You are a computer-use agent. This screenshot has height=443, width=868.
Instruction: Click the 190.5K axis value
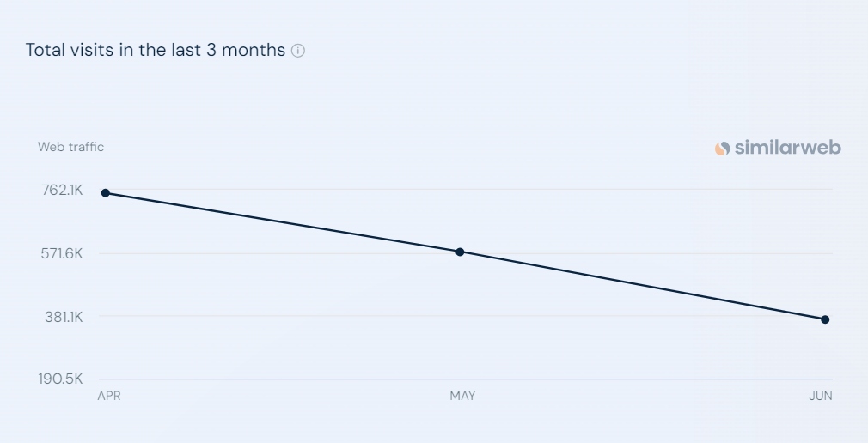(x=60, y=379)
